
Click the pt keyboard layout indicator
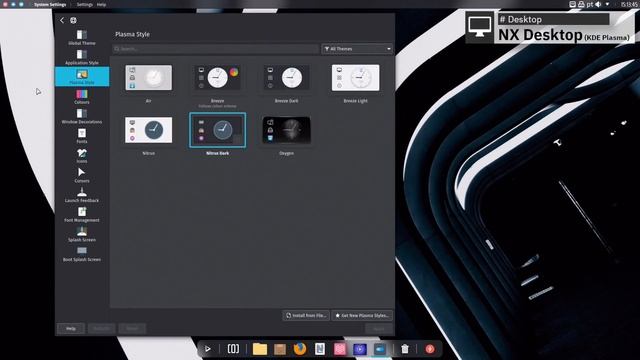[589, 4]
